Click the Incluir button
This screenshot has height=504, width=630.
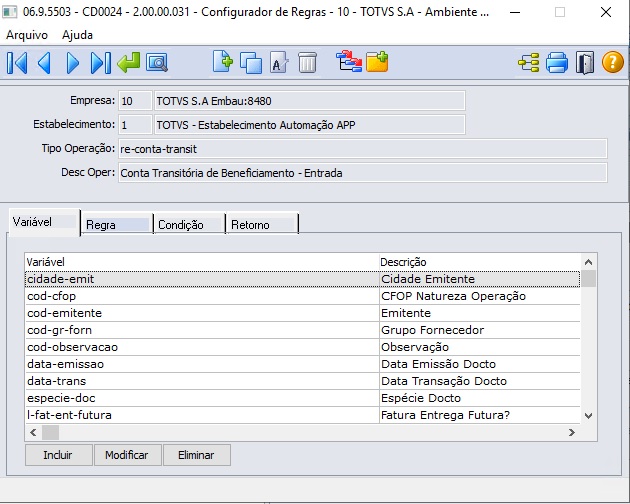(59, 455)
